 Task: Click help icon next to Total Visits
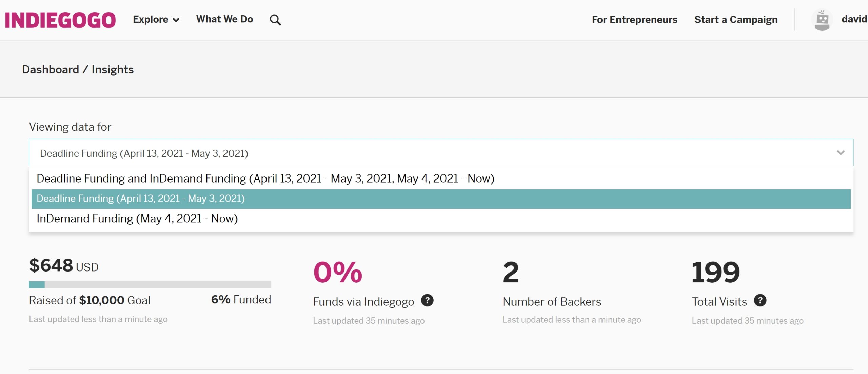coord(760,300)
